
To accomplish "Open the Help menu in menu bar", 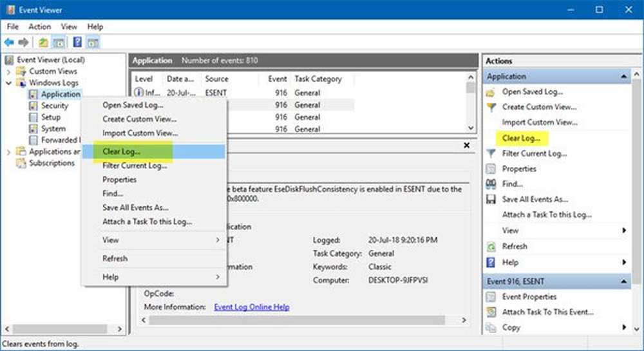I will [95, 26].
